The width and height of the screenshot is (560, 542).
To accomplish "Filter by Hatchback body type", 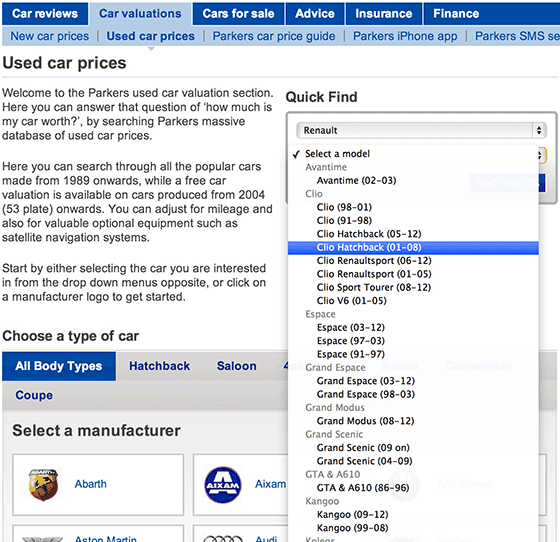I will tap(160, 366).
